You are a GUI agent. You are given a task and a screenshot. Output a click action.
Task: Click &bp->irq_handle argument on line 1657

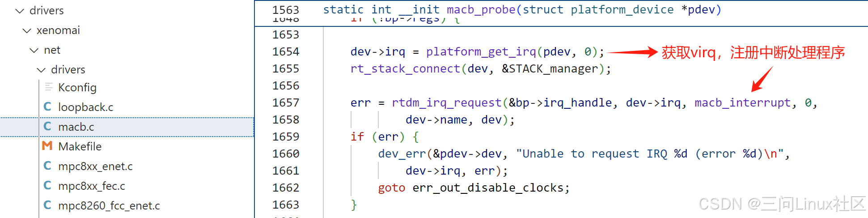pyautogui.click(x=560, y=103)
